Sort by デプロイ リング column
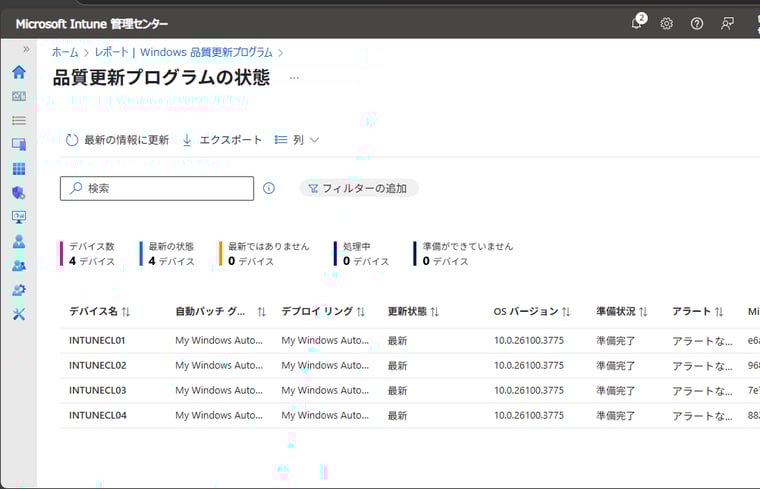Screen dimensions: 760x489 coord(323,312)
